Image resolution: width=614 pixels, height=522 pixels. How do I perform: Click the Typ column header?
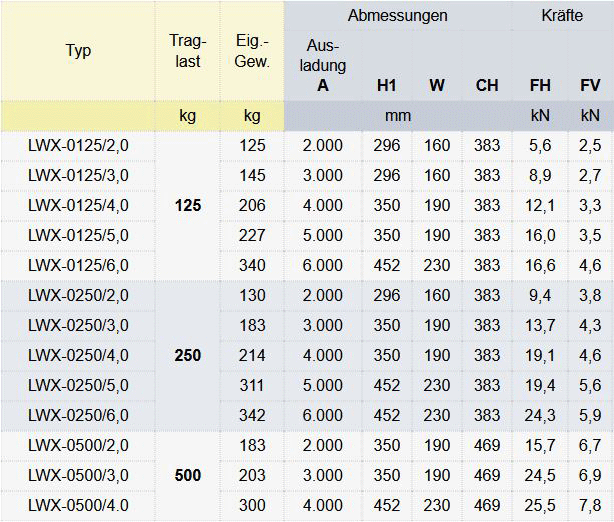[x=78, y=51]
